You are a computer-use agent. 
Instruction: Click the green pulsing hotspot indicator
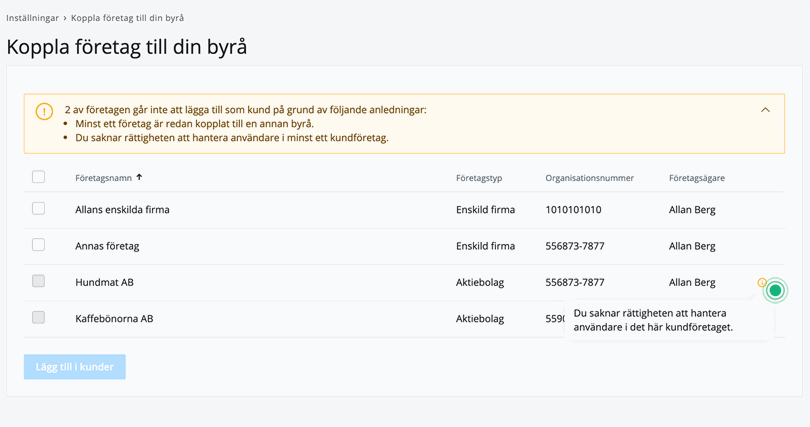[x=775, y=291]
